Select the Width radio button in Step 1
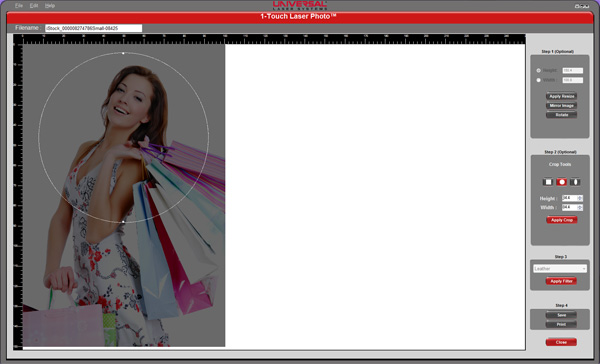This screenshot has width=600, height=364. tap(538, 80)
